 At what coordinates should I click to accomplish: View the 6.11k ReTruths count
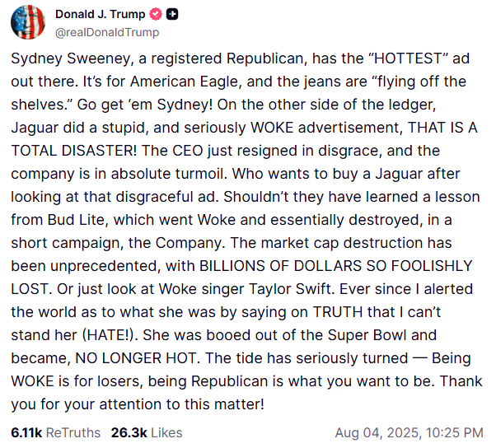click(x=26, y=432)
